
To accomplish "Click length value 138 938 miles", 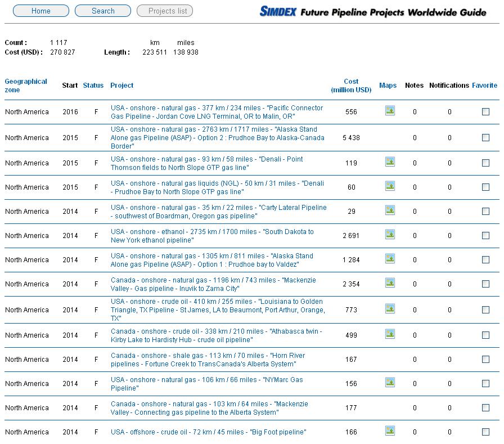I will tap(186, 52).
